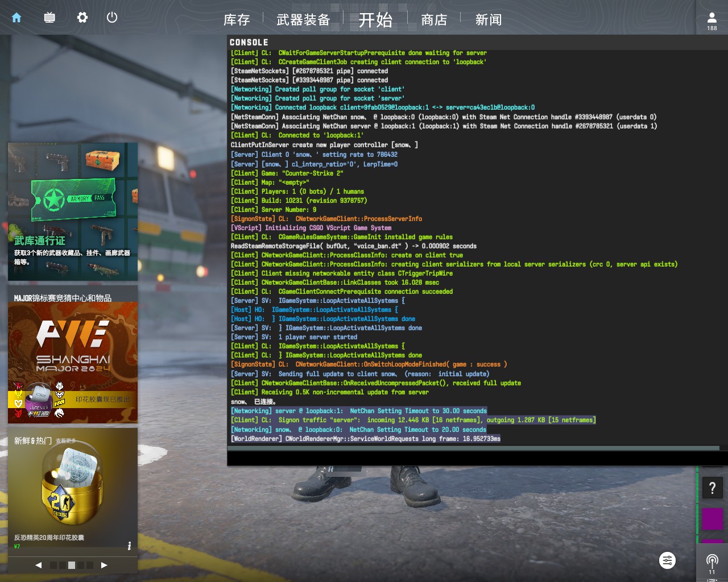Open game settings with the gear icon
The image size is (728, 582).
pos(82,18)
